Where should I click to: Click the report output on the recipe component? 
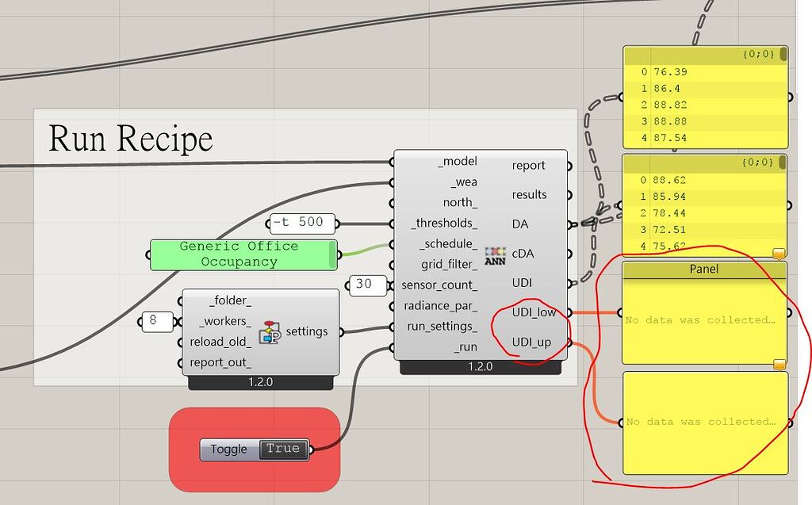529,165
